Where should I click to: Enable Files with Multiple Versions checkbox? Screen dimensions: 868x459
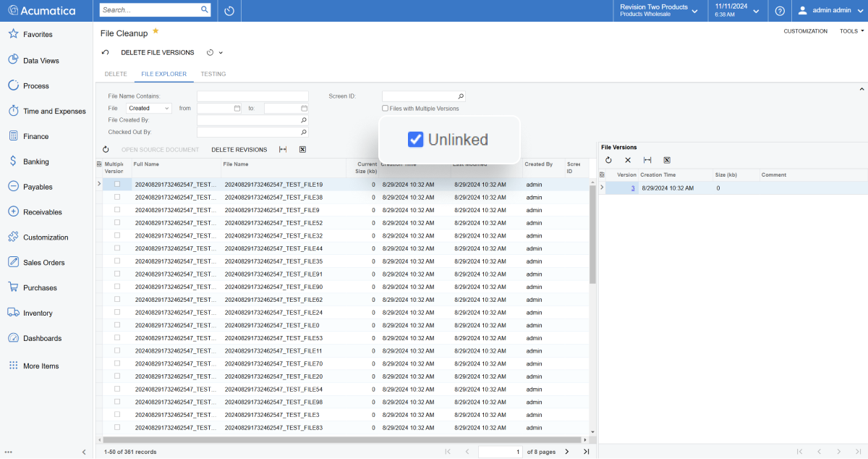385,109
